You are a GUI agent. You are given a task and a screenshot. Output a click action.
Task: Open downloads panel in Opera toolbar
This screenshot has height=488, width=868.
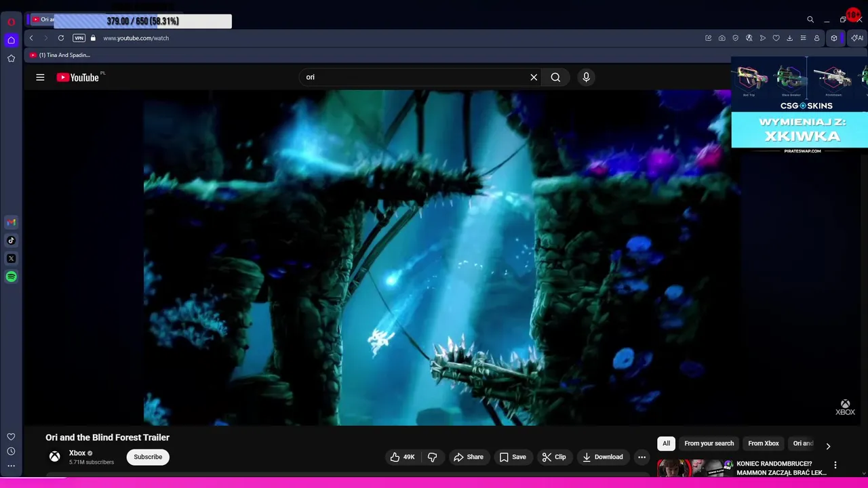(x=790, y=38)
